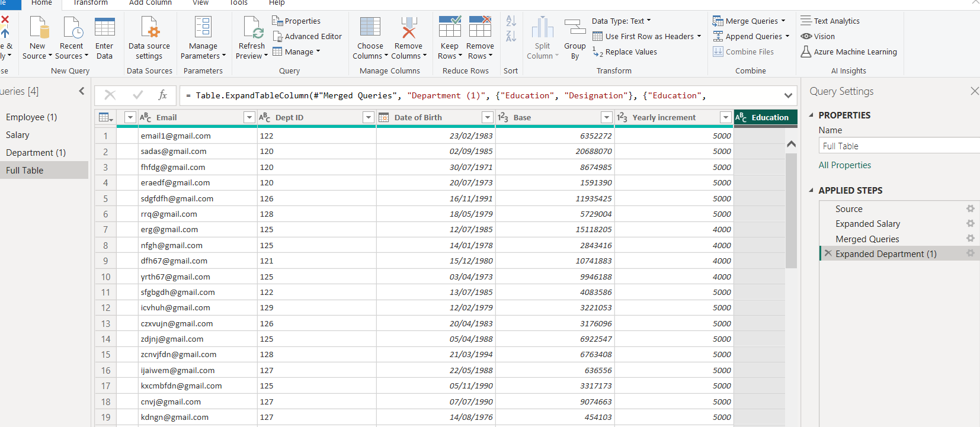Open the New Source menu
Image resolution: width=980 pixels, height=427 pixels.
(x=37, y=39)
